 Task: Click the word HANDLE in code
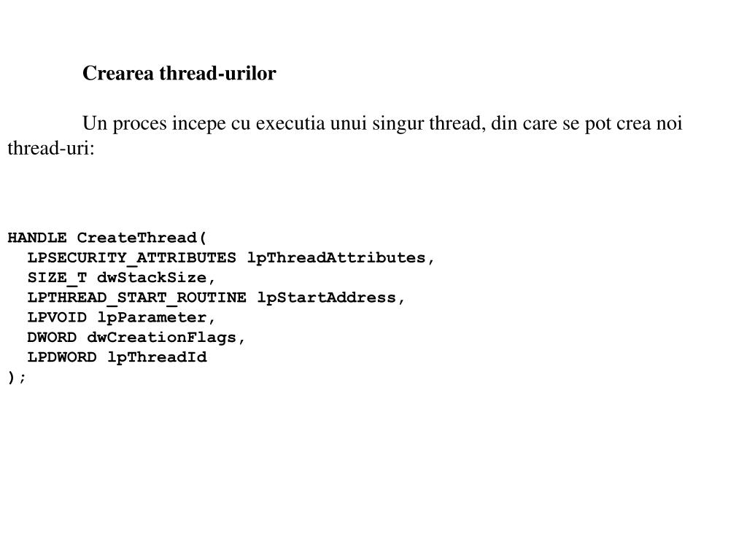(x=37, y=237)
